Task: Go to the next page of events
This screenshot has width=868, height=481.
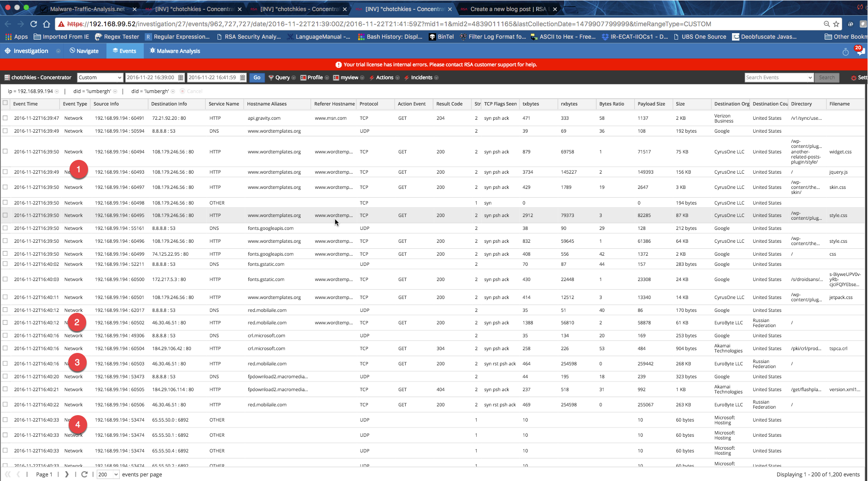Action: pyautogui.click(x=67, y=474)
